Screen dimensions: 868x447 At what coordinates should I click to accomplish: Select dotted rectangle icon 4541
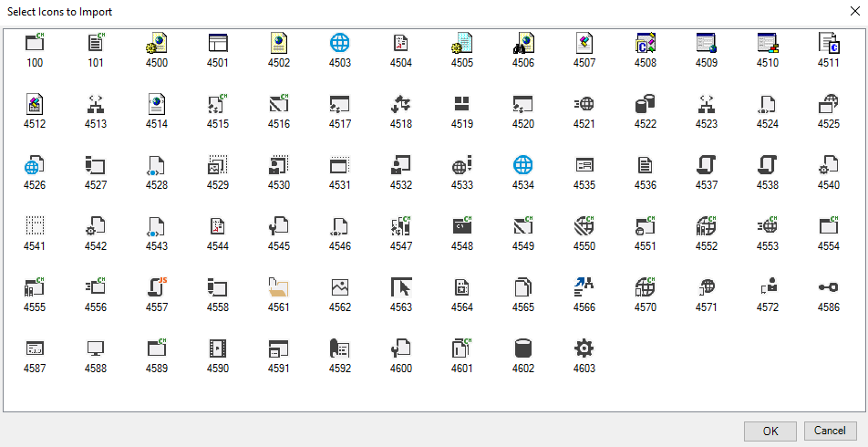[x=35, y=225]
